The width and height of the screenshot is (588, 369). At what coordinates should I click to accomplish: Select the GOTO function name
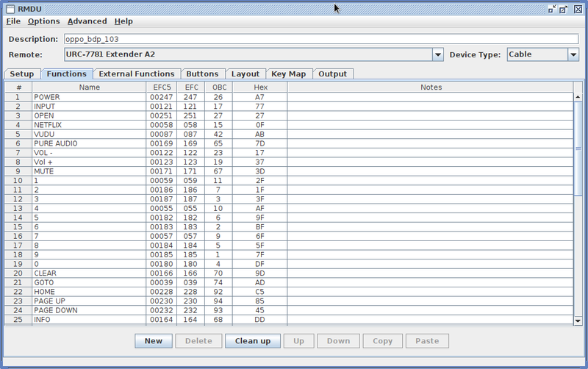[x=89, y=283]
